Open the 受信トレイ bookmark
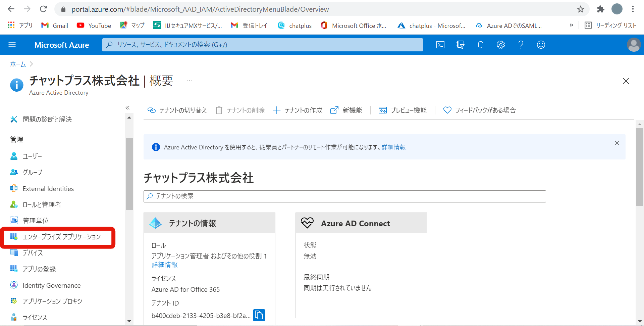This screenshot has height=326, width=644. coord(249,26)
